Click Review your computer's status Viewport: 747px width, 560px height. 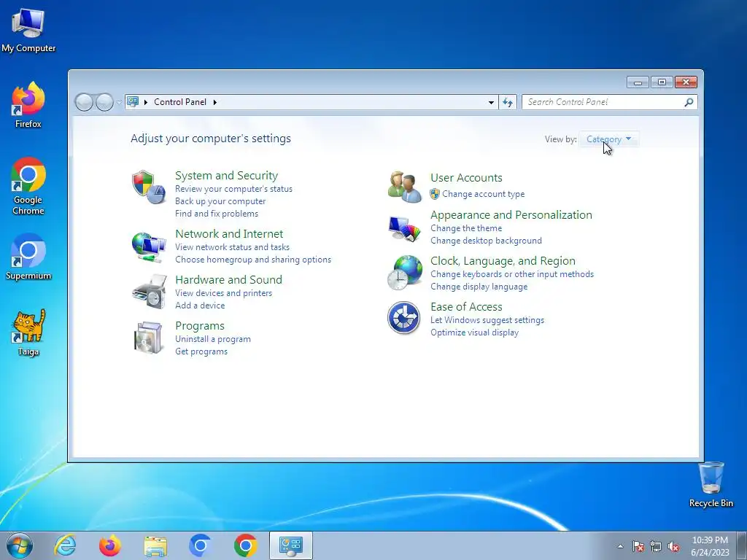[x=233, y=189]
